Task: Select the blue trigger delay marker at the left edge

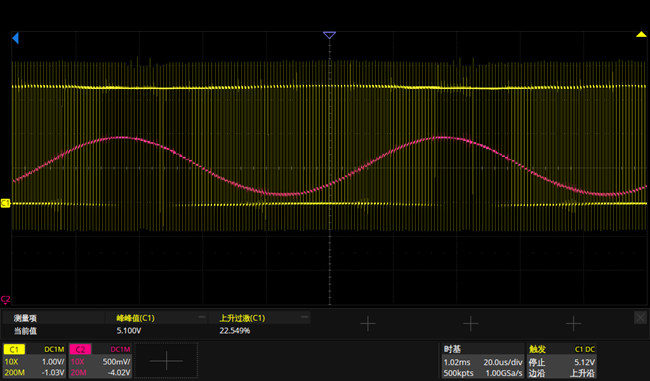Action: tap(15, 38)
